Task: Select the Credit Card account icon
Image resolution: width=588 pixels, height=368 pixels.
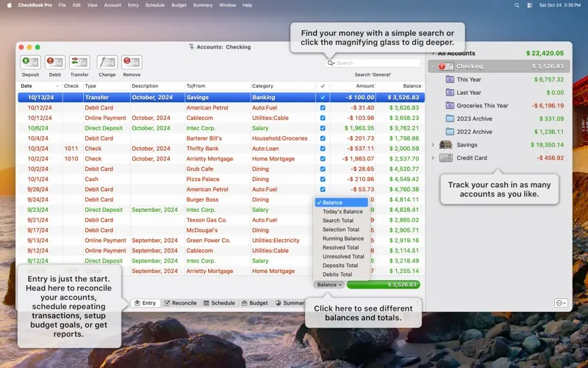Action: click(445, 158)
